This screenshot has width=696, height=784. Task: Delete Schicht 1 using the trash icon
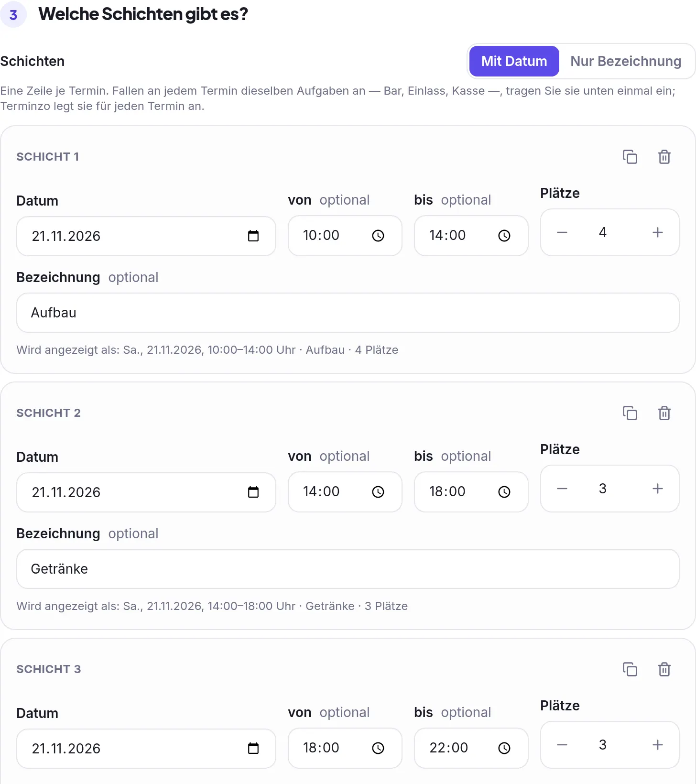pos(664,157)
